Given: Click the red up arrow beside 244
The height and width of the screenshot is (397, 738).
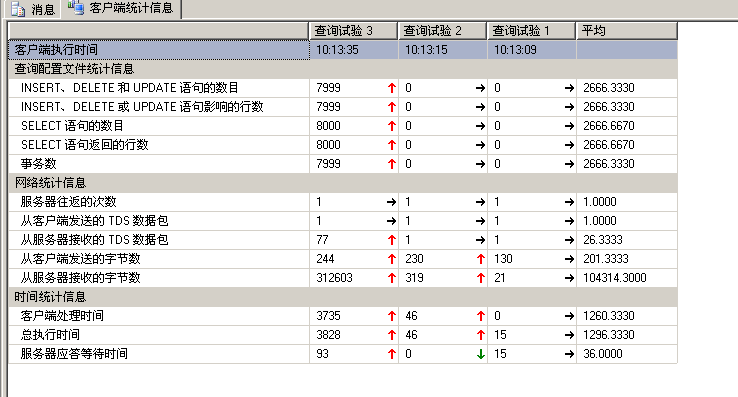Looking at the screenshot, I should [392, 259].
